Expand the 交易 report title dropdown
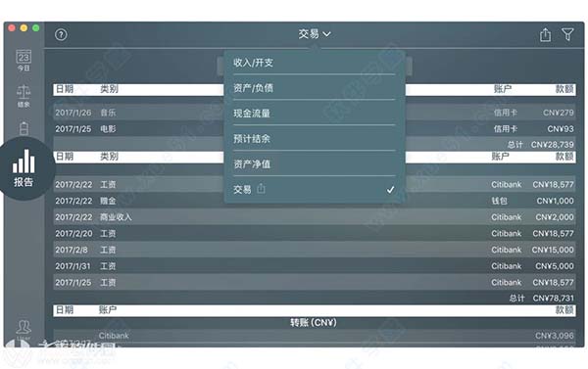The image size is (588, 369). [315, 34]
